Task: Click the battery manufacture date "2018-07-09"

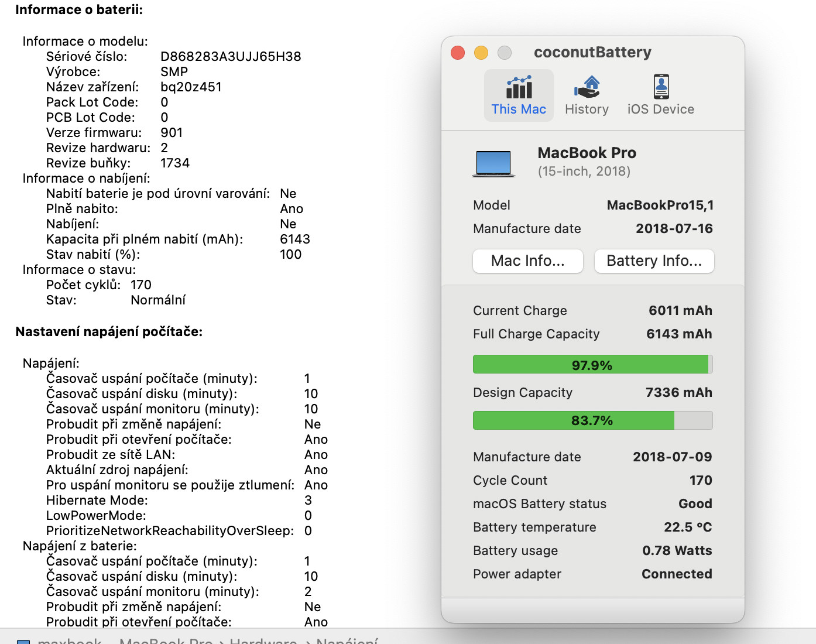Action: 673,457
